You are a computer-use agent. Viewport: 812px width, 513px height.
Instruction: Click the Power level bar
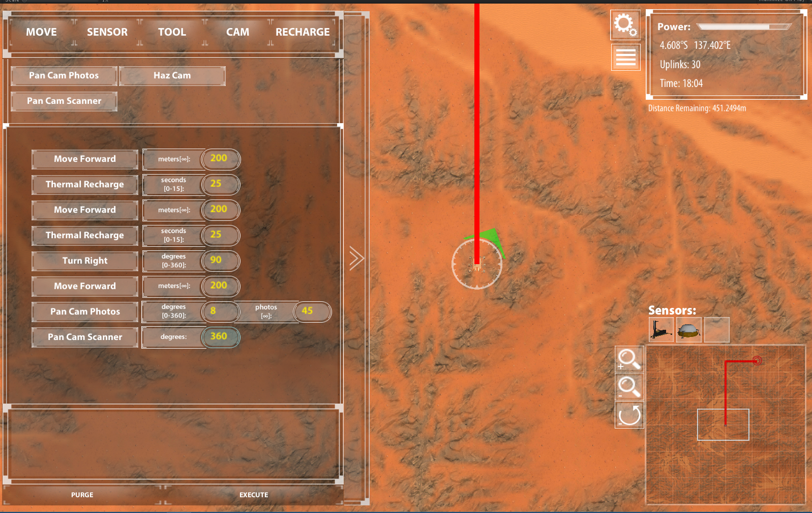[x=743, y=27]
